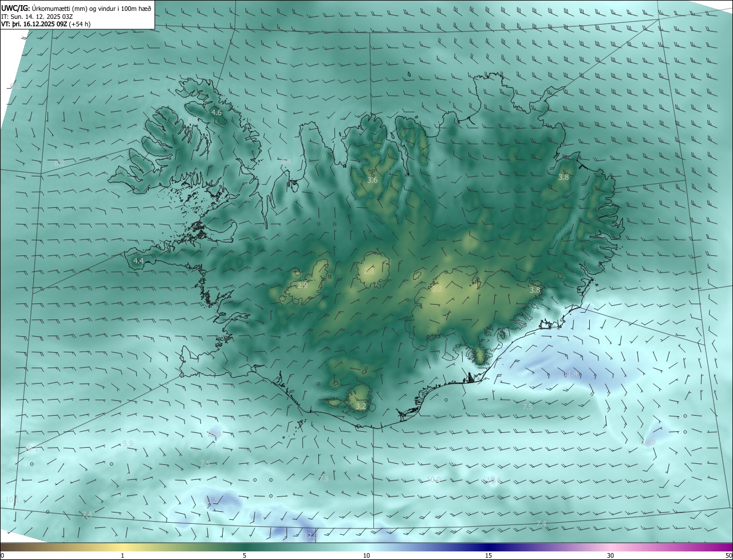Click the 50 tick on the color scale

(728, 555)
